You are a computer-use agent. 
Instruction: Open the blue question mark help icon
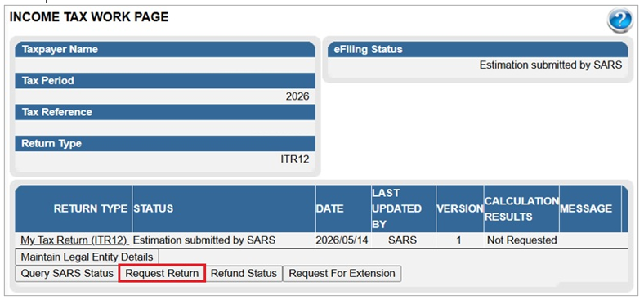tap(620, 20)
